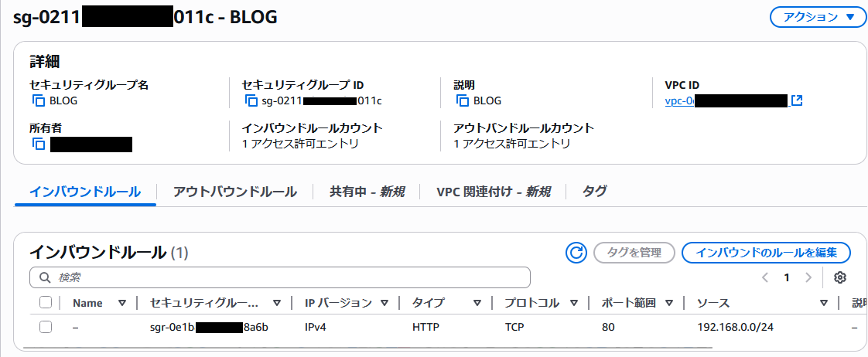Refresh the inbound rules list
The height and width of the screenshot is (357, 868).
[x=576, y=252]
